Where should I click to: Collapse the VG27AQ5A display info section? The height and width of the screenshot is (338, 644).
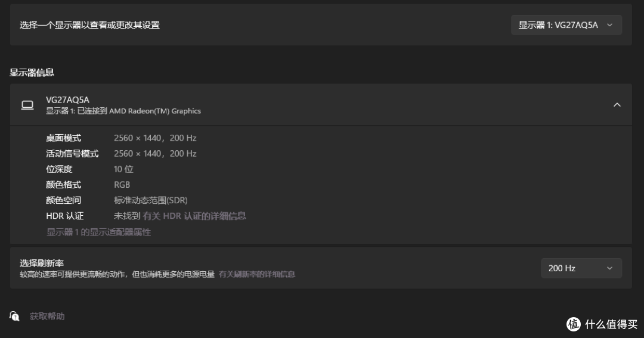617,105
